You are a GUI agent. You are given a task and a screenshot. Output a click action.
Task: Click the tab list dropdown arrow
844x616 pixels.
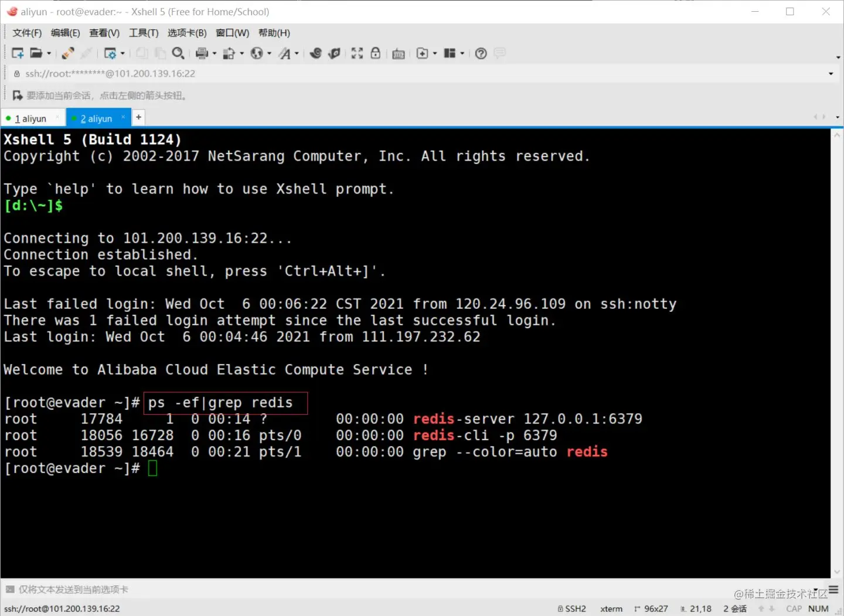(838, 117)
